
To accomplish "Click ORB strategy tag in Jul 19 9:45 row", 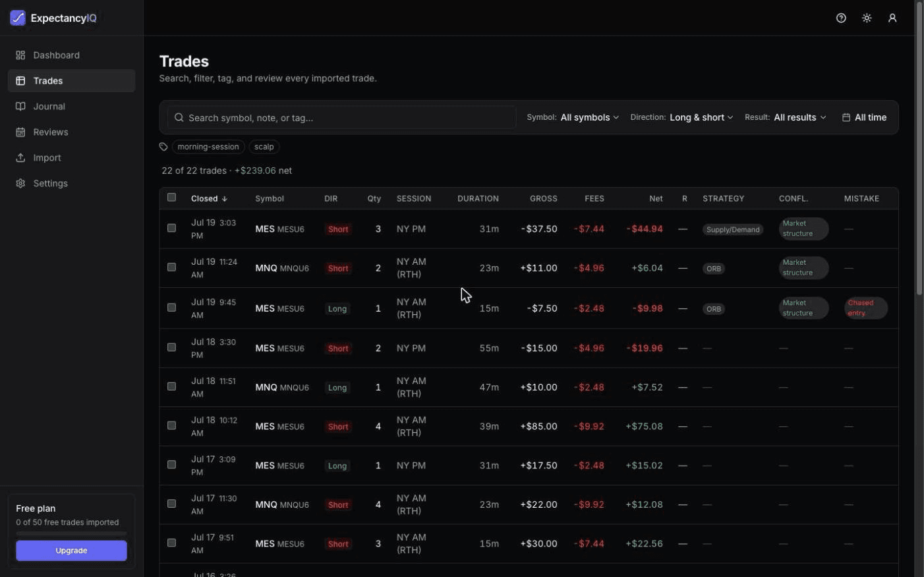I will [714, 309].
